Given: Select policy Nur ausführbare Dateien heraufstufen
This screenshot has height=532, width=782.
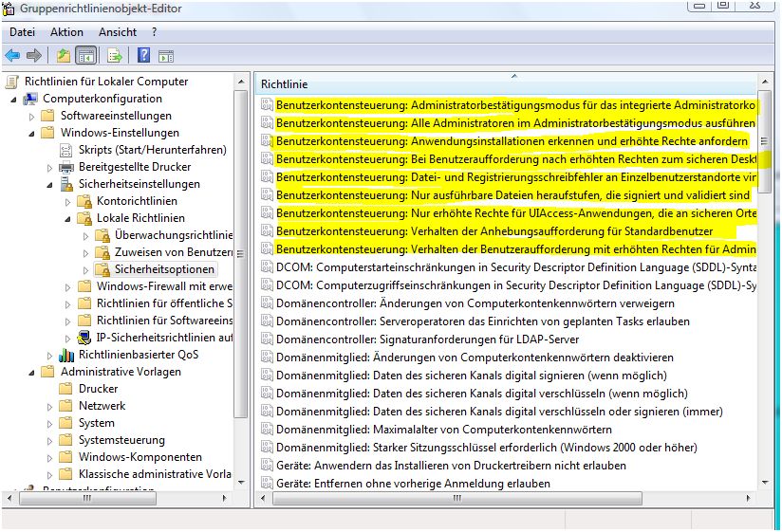Looking at the screenshot, I should pos(512,195).
